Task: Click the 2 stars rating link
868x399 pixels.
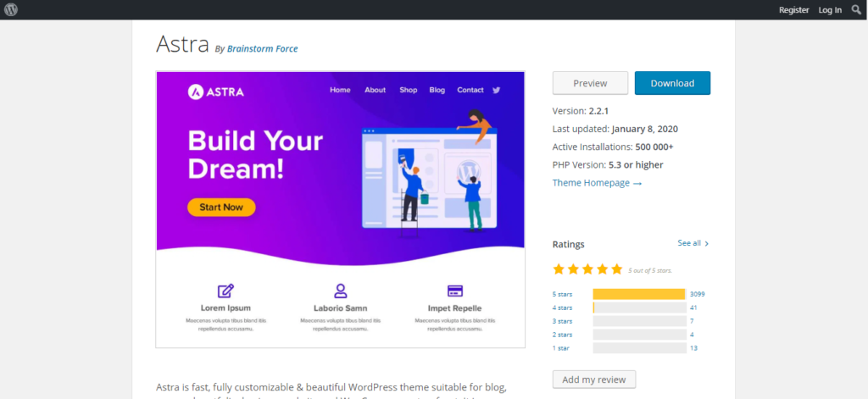Action: coord(563,335)
